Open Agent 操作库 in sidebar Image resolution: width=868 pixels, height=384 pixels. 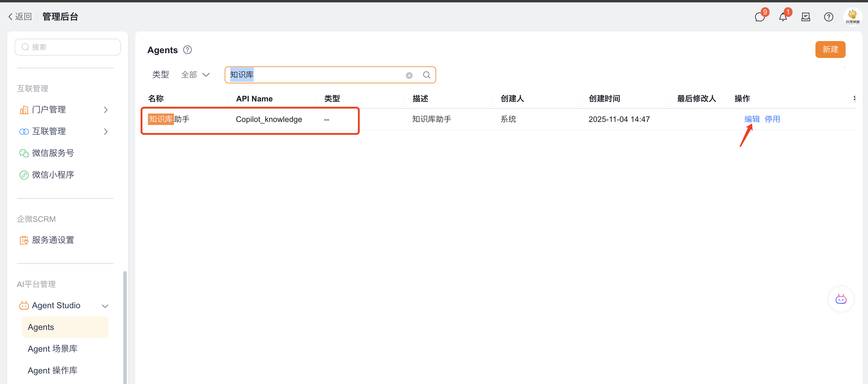(53, 370)
